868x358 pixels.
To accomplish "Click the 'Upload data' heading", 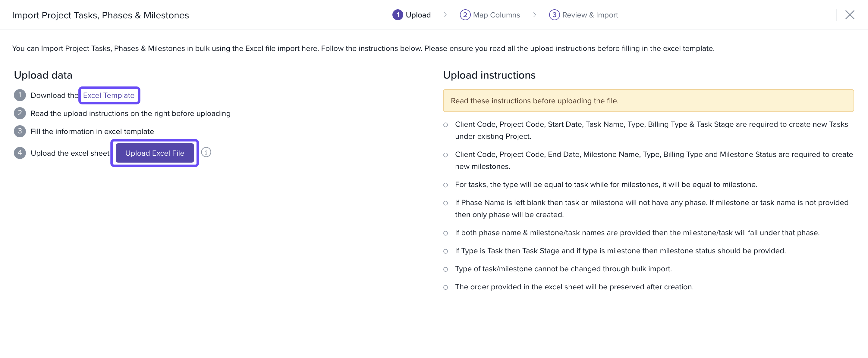I will click(43, 75).
